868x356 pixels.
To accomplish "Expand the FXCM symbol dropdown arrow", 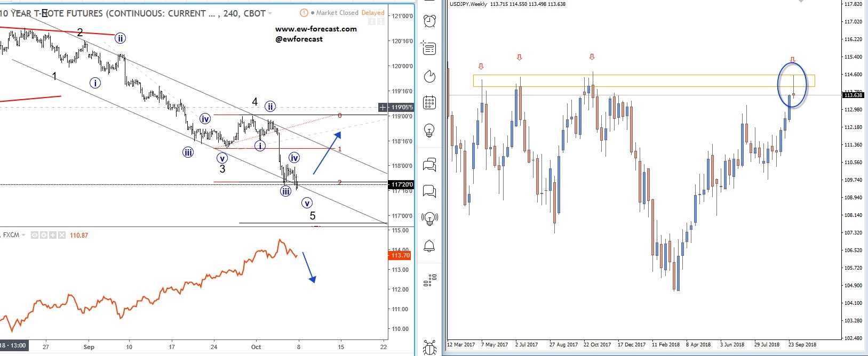I will click(23, 235).
